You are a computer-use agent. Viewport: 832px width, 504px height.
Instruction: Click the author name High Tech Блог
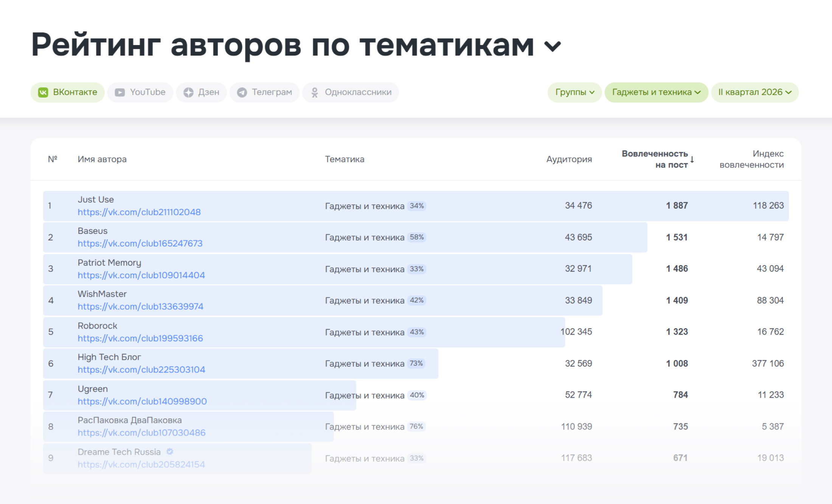pyautogui.click(x=109, y=357)
